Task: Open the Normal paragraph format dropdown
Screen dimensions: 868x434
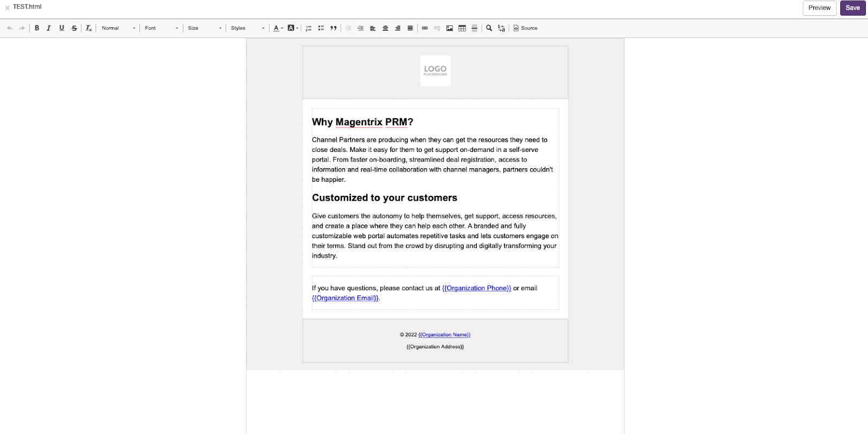Action: point(118,28)
